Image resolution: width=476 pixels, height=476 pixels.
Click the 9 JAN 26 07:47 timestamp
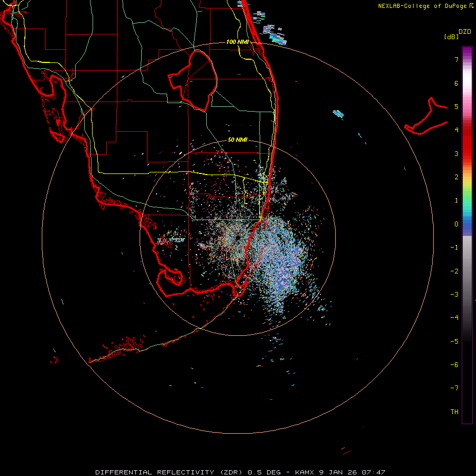click(352, 472)
